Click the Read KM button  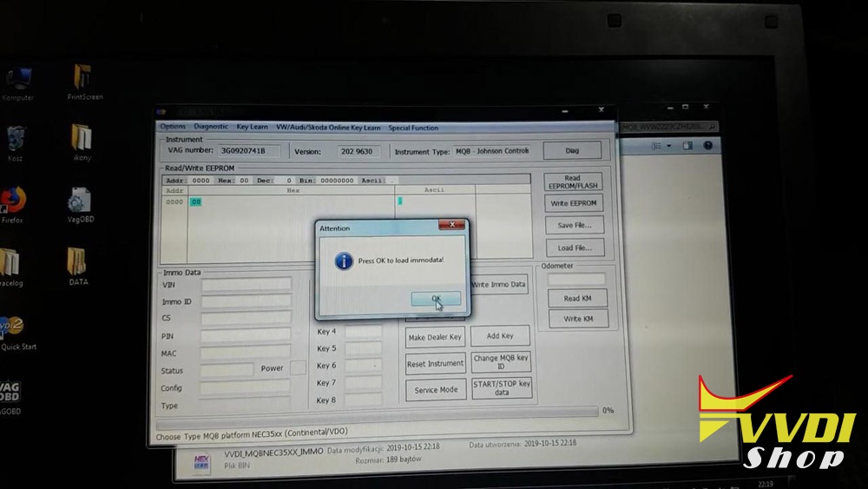tap(577, 299)
